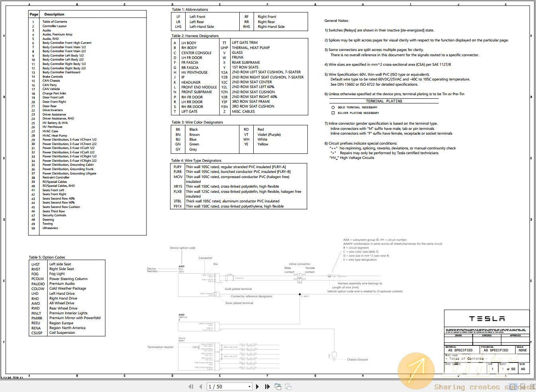
Task: Click 'Cold Weather Package' option code
Action: coord(68,288)
